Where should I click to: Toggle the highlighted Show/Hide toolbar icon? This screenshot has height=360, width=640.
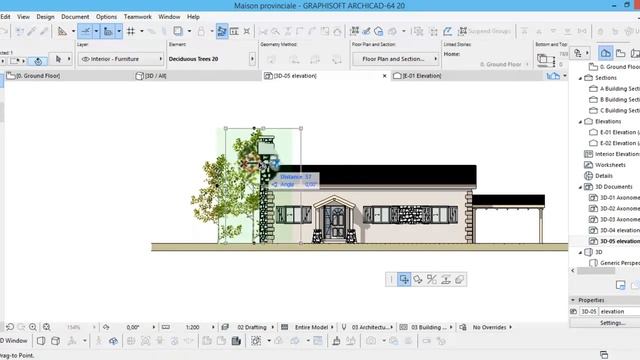(x=222, y=31)
